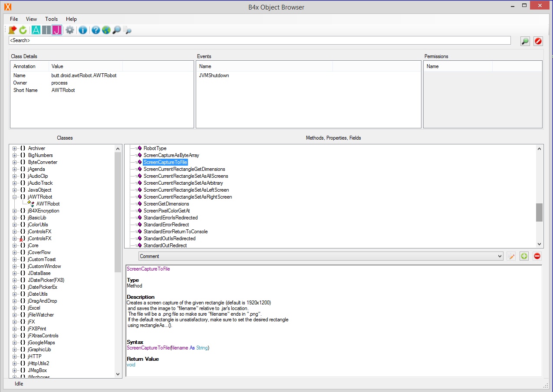Select ScreenGetDimensions in the methods list

pos(166,204)
